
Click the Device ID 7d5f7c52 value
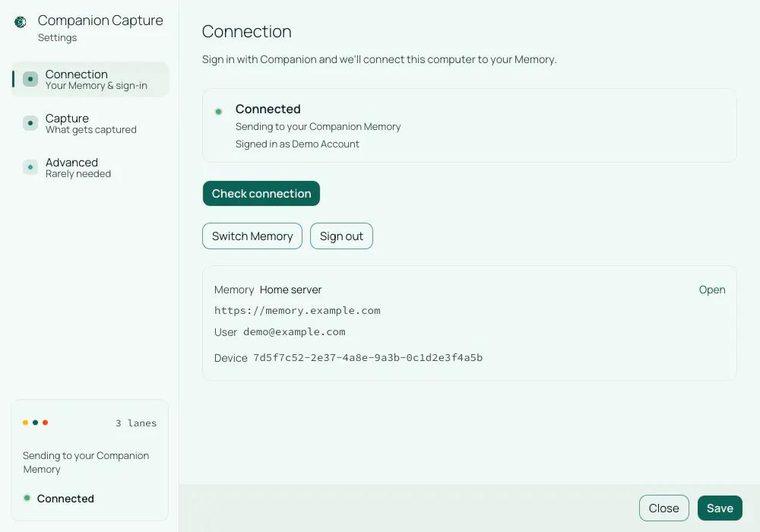[x=368, y=357]
